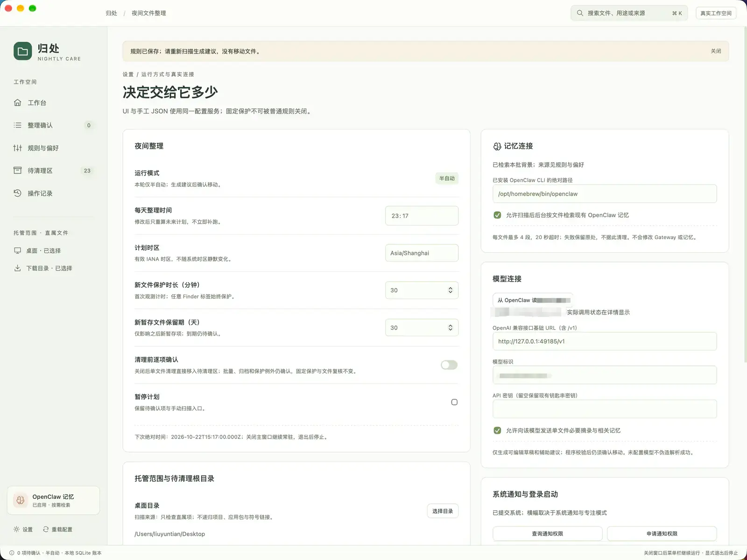Click the 下载目录 download icon

pyautogui.click(x=17, y=268)
